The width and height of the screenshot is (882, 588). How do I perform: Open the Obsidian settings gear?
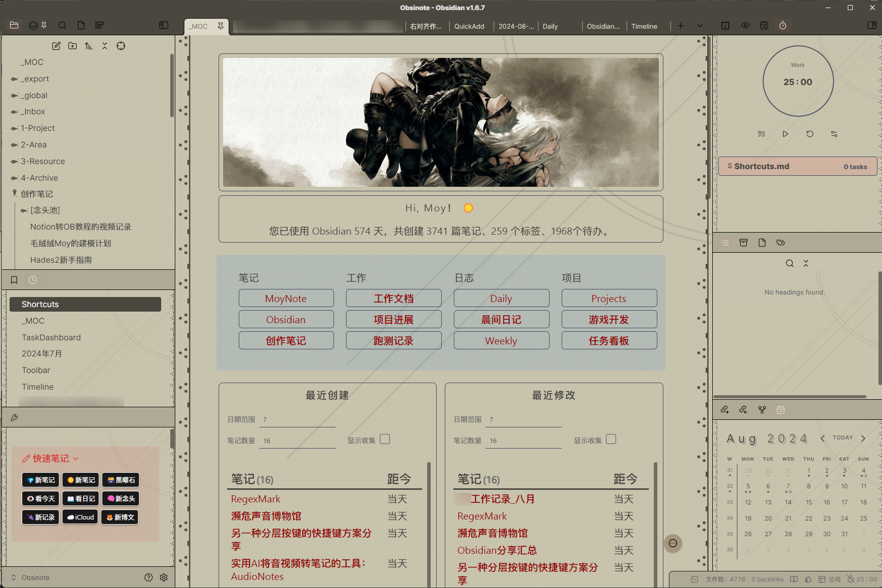pos(164,577)
